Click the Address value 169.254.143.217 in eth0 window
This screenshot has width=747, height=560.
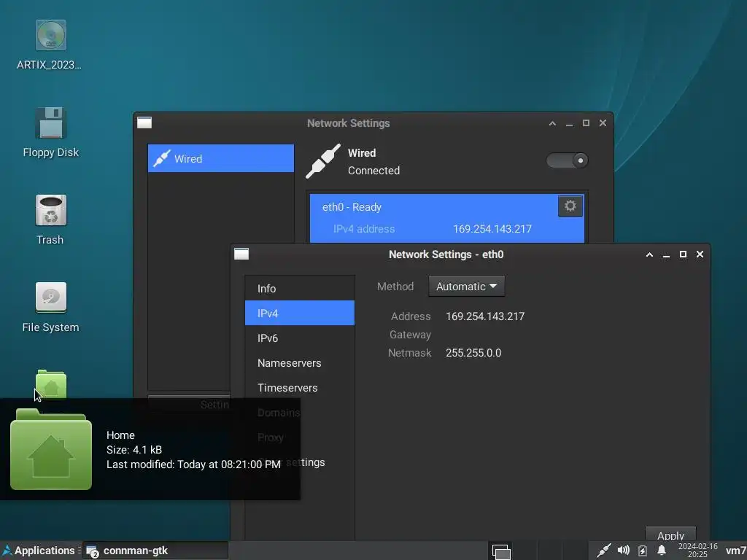coord(485,316)
